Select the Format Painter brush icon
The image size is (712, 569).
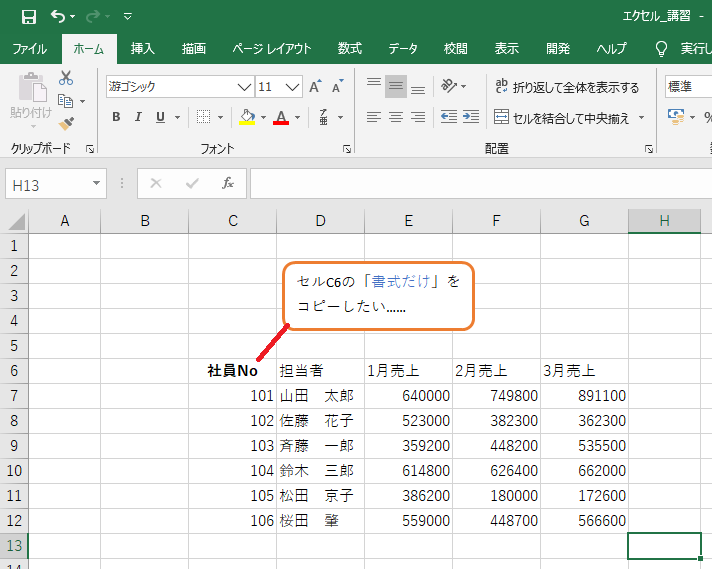pyautogui.click(x=66, y=123)
